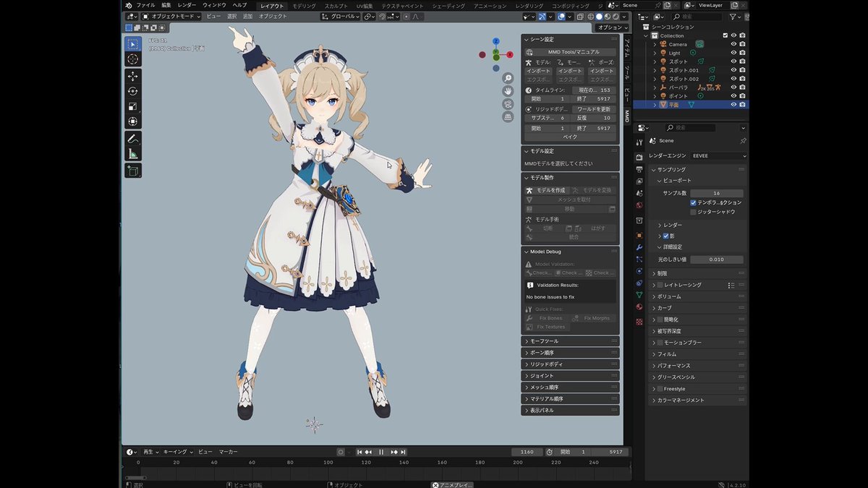Open Render properties tab icon

[639, 158]
